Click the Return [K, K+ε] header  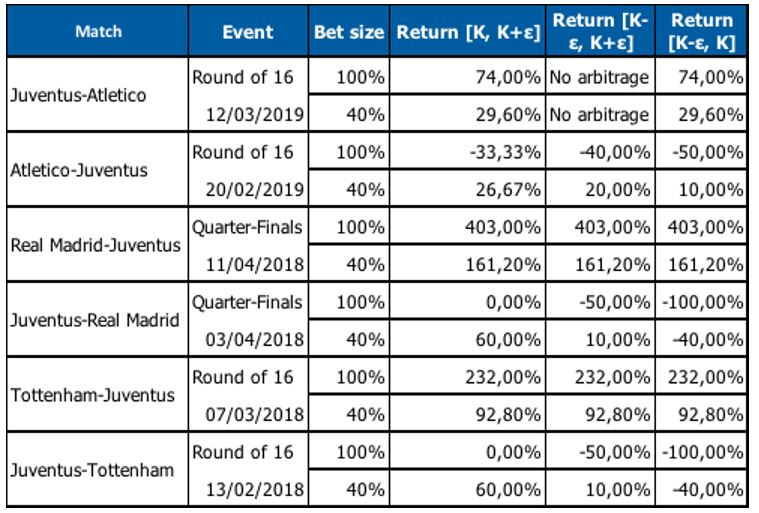tap(468, 31)
